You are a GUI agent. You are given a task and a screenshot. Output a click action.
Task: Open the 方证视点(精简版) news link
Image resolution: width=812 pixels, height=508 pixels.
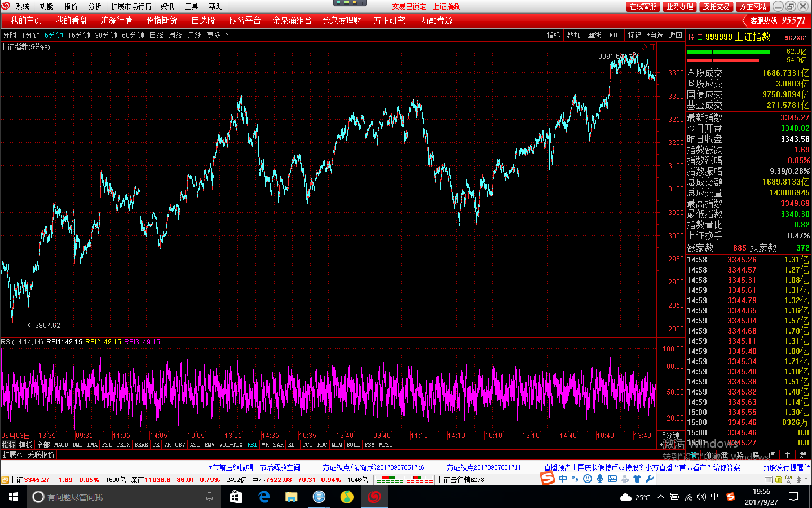[x=373, y=467]
